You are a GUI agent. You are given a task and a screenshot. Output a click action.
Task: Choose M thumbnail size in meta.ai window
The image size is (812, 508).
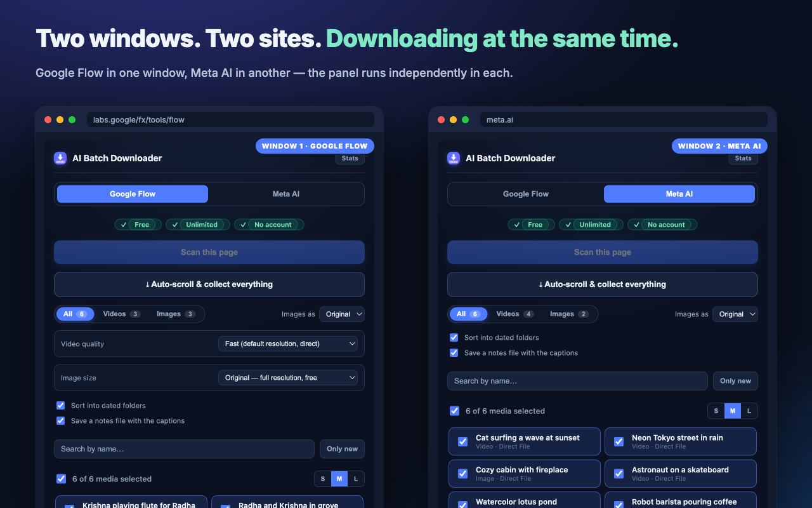(733, 411)
